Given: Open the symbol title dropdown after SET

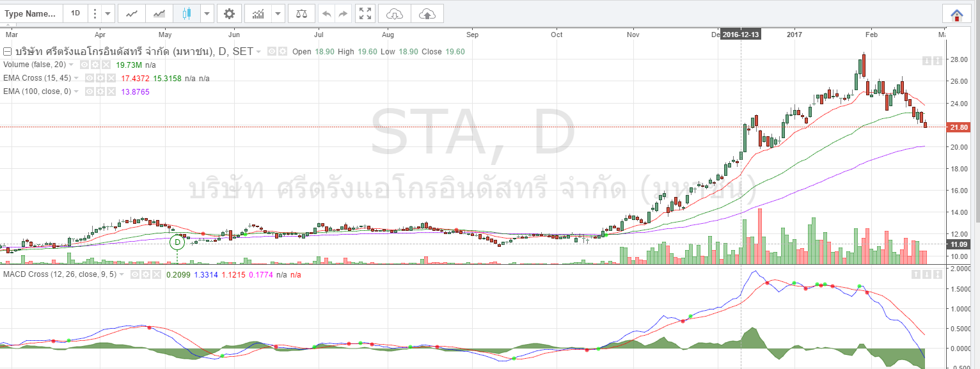Looking at the screenshot, I should click(x=258, y=52).
